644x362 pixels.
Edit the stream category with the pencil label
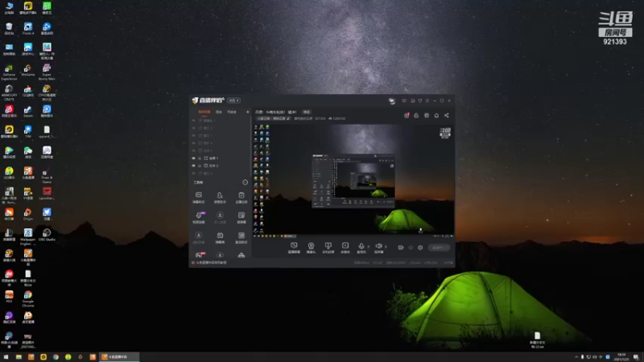click(x=274, y=118)
